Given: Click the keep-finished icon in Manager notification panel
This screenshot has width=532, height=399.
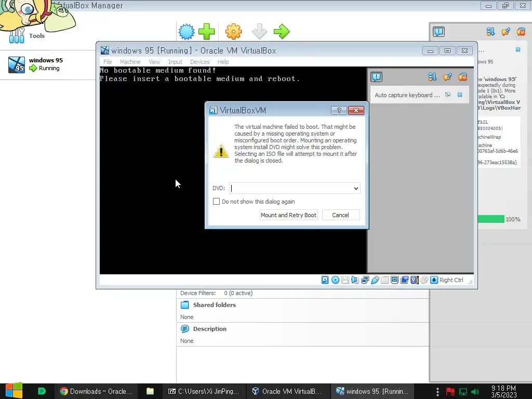Looking at the screenshot, I should (506, 32).
